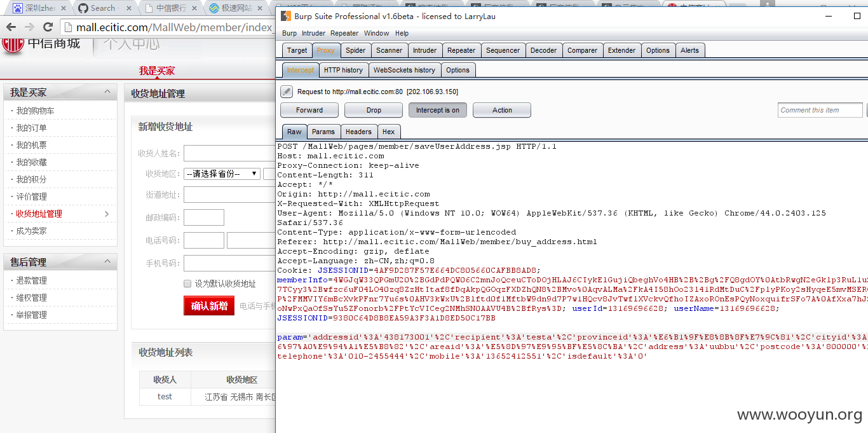Click the Burp Suite logo icon
Viewport: 868px width, 433px height.
[286, 16]
